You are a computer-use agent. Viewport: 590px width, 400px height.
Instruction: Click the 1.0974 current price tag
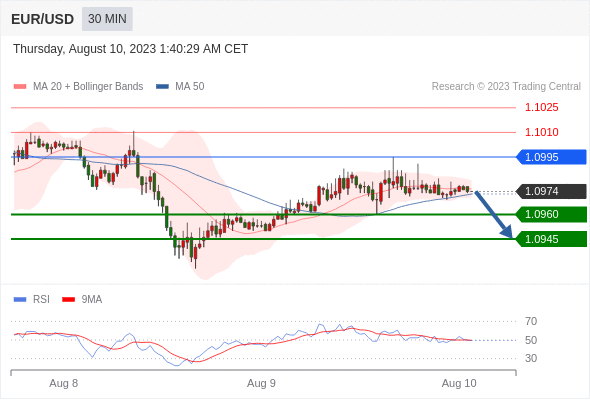(x=551, y=192)
